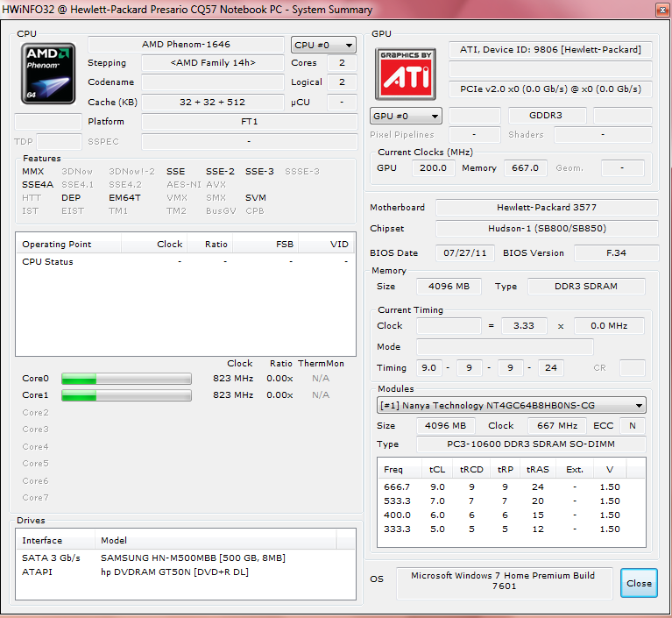Click the AMD Phenom-1646 name field
This screenshot has height=618, width=672.
tap(186, 45)
